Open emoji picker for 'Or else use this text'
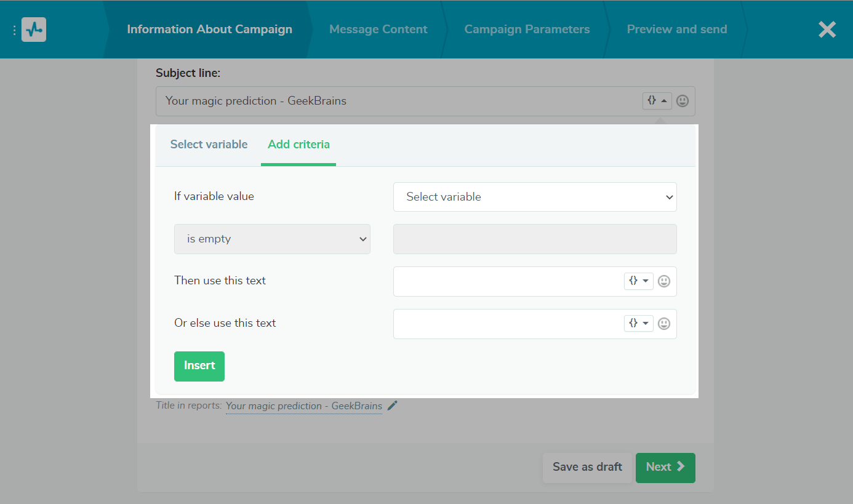 pos(664,324)
